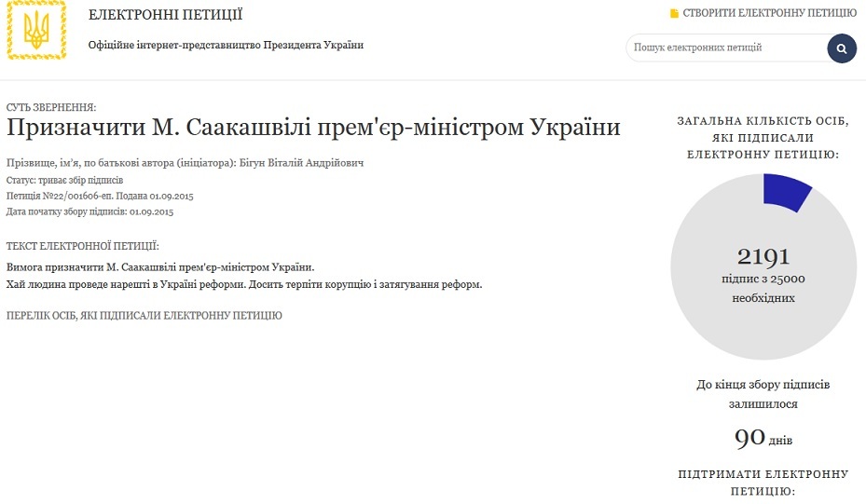Click the blue segment of the signature pie chart
Image resolution: width=866 pixels, height=504 pixels.
pos(784,192)
